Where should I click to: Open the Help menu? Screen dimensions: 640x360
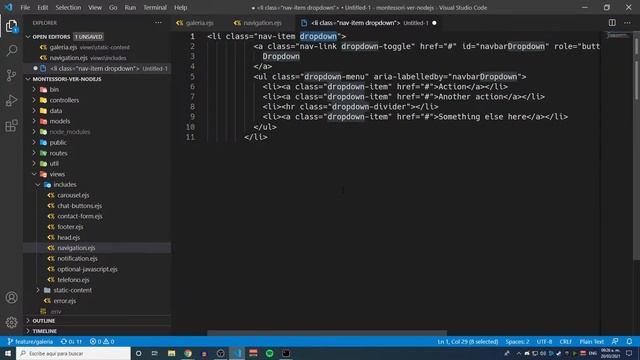(180, 7)
